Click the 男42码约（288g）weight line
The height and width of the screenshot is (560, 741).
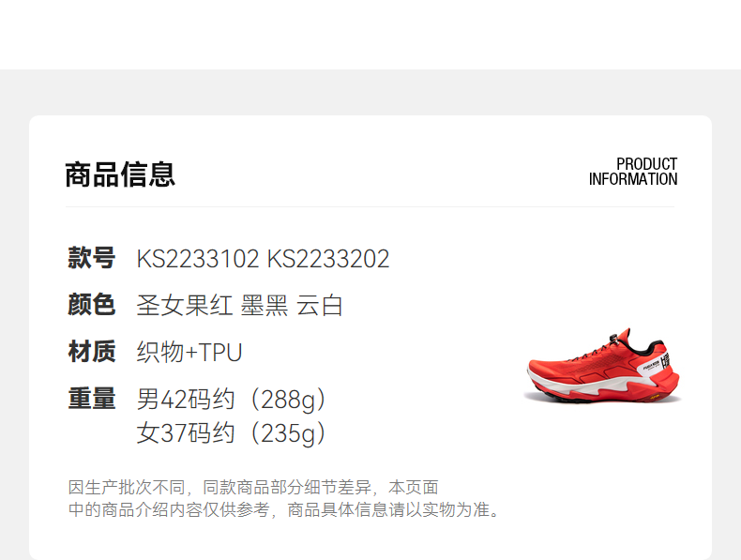[231, 400]
